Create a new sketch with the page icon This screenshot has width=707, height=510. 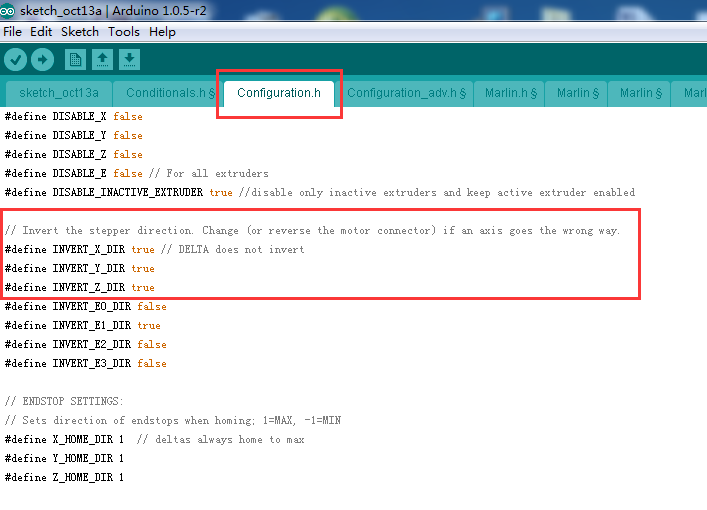tap(75, 60)
